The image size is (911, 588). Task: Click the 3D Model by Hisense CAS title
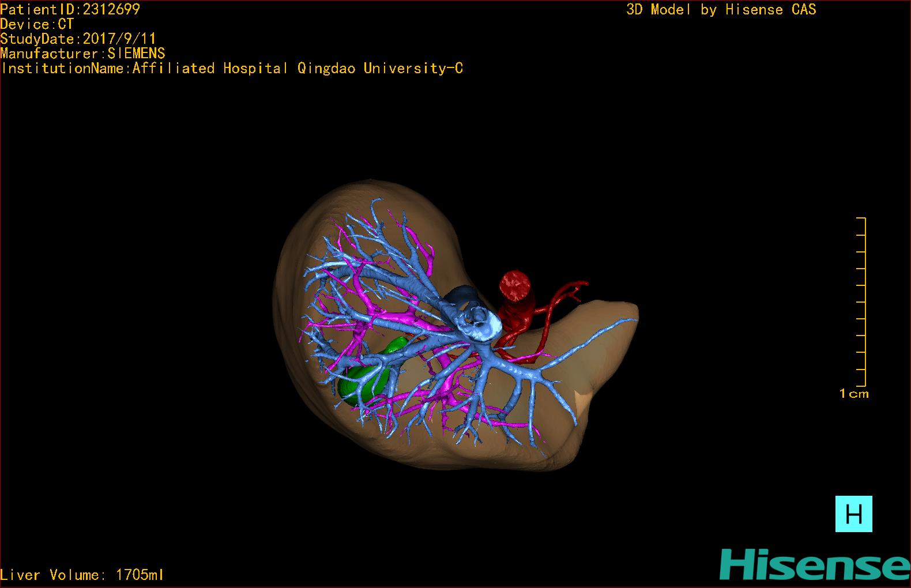coord(721,9)
